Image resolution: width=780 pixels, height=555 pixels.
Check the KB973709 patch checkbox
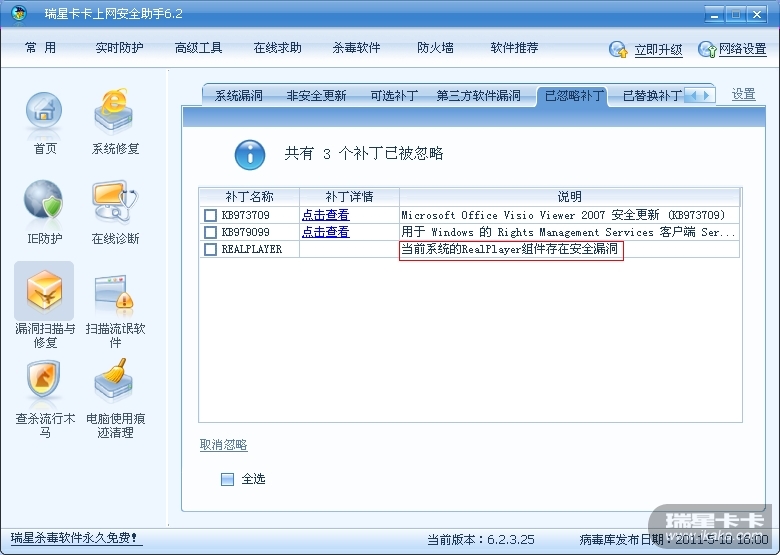210,215
